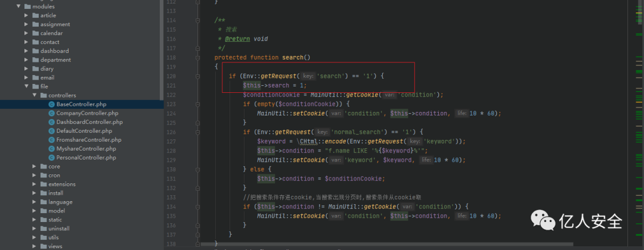This screenshot has width=644, height=250.
Task: Click '$conditionCookie' on line 131
Action: point(354,179)
